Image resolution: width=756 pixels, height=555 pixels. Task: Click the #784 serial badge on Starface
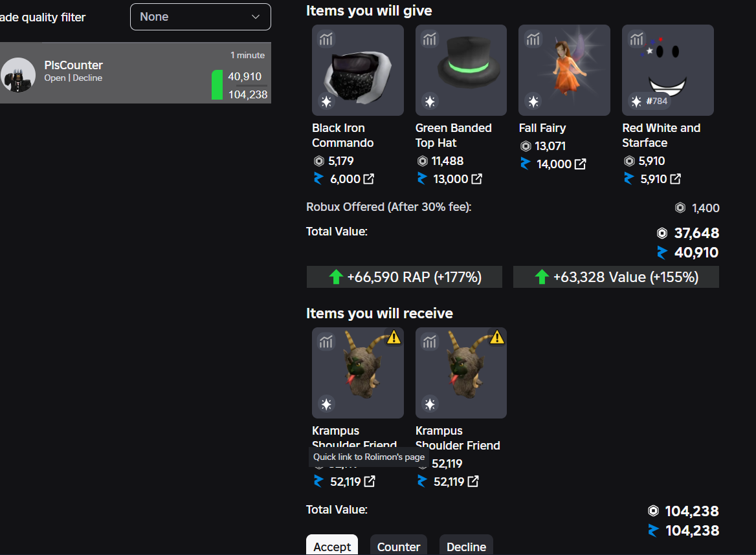tap(650, 101)
